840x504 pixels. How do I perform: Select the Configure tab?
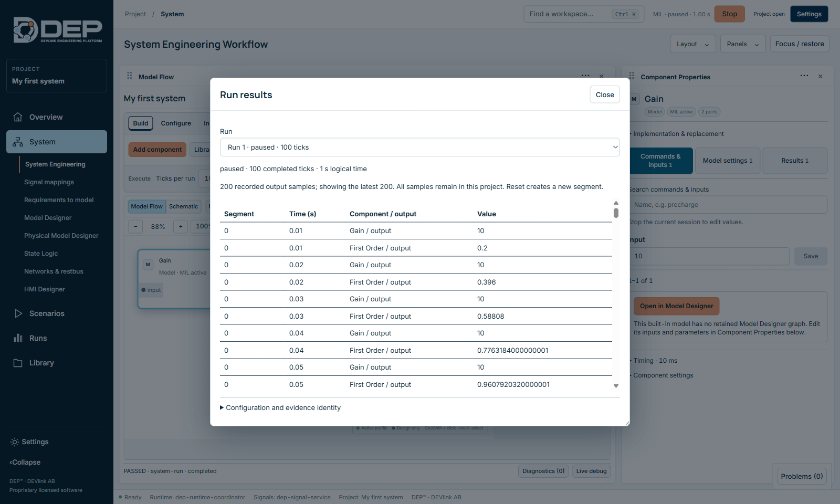tap(176, 123)
